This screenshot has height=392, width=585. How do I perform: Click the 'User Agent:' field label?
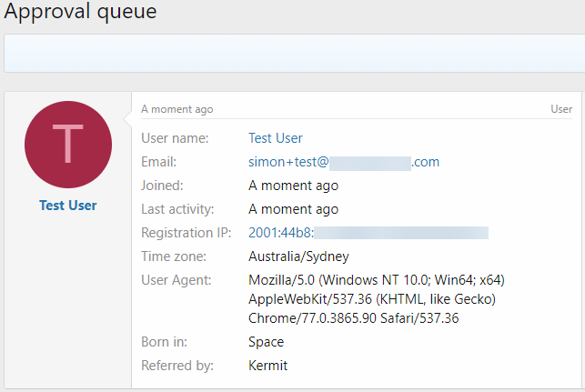(x=177, y=279)
